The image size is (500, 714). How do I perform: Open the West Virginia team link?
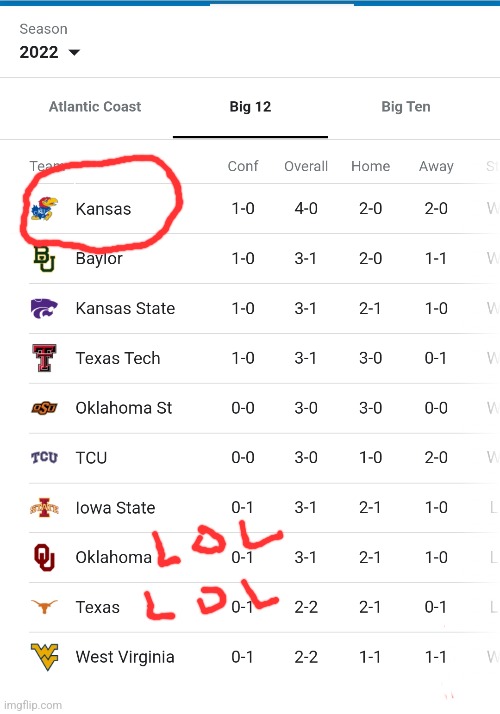click(x=125, y=657)
